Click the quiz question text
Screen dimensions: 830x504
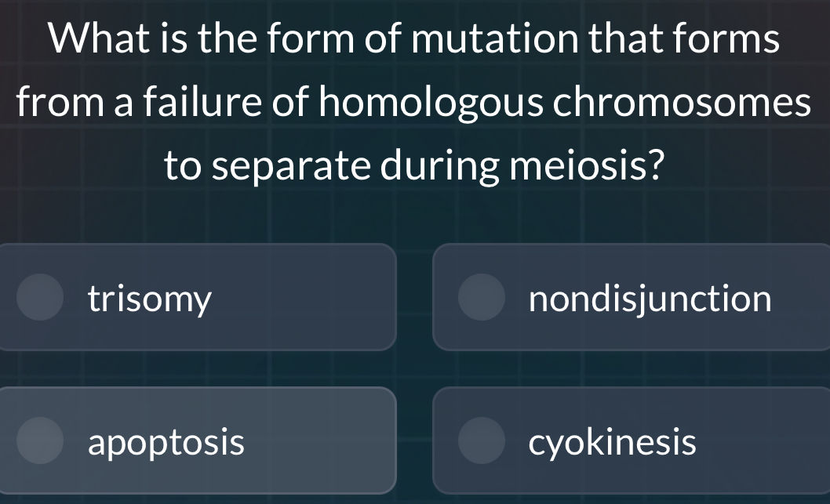click(x=415, y=100)
